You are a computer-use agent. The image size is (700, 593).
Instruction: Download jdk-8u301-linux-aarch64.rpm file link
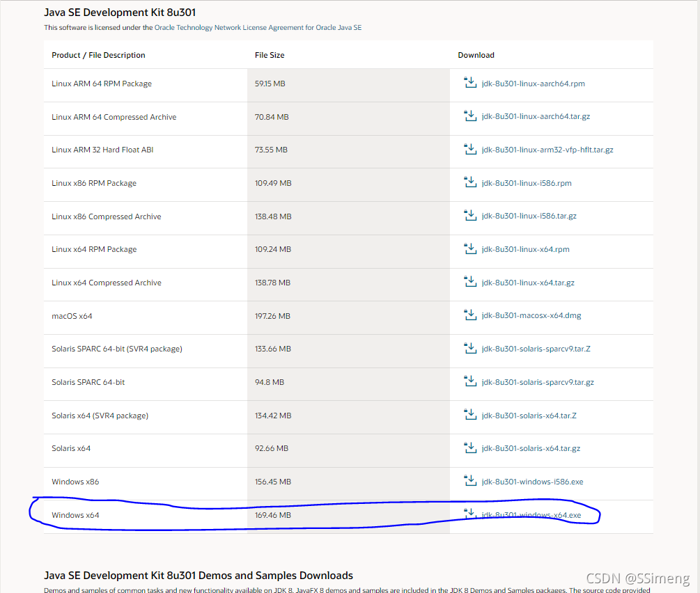coord(533,84)
